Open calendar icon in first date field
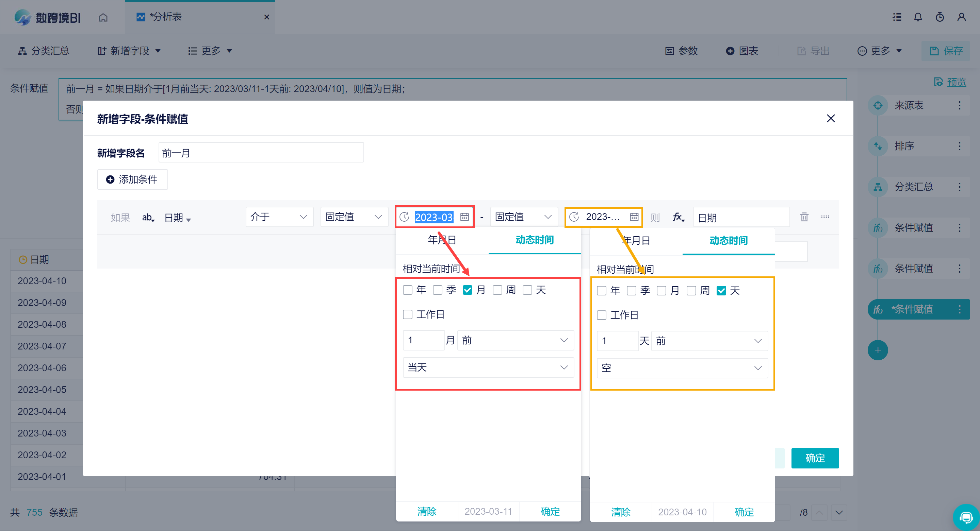 464,217
